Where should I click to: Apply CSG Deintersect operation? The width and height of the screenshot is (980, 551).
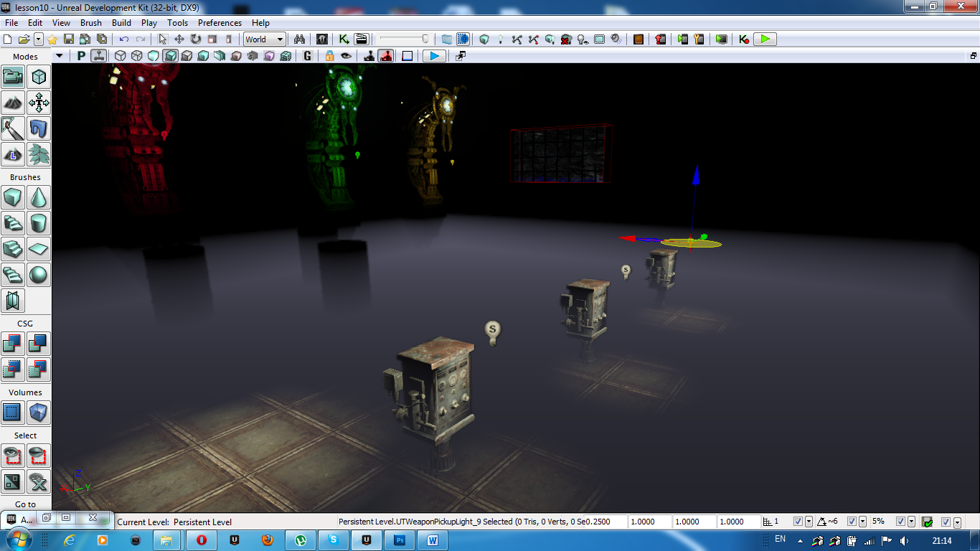[39, 369]
